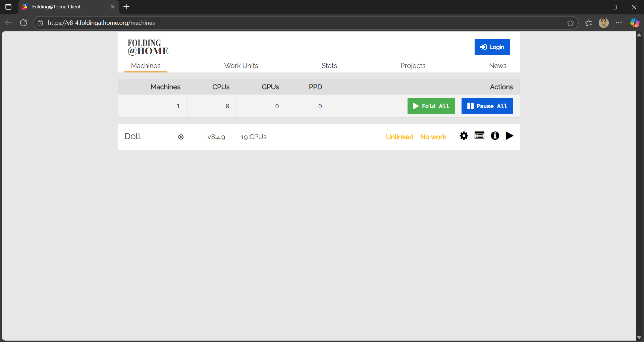This screenshot has width=644, height=342.
Task: Refresh the page
Action: point(23,23)
